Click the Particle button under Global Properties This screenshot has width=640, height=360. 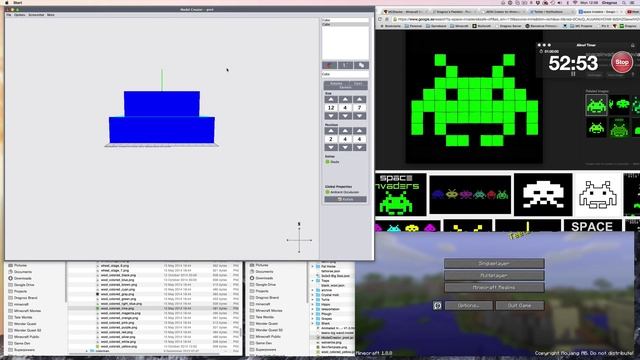pyautogui.click(x=345, y=199)
